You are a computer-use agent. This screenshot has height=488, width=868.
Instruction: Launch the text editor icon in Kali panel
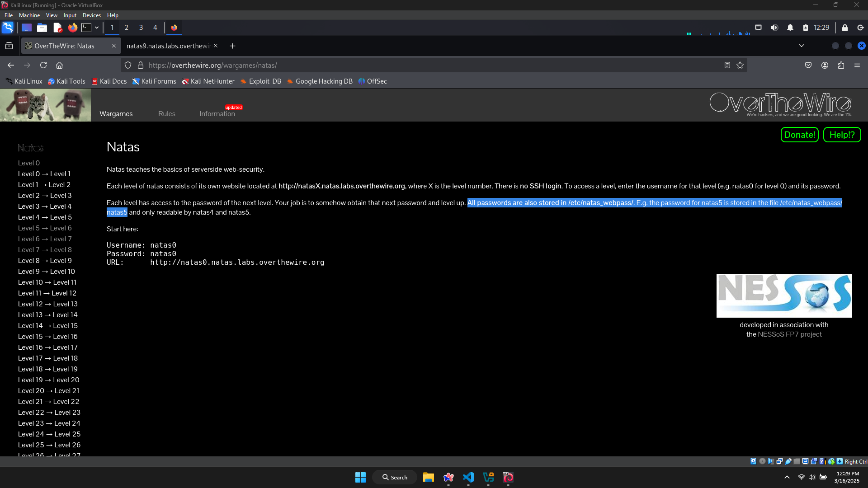57,28
